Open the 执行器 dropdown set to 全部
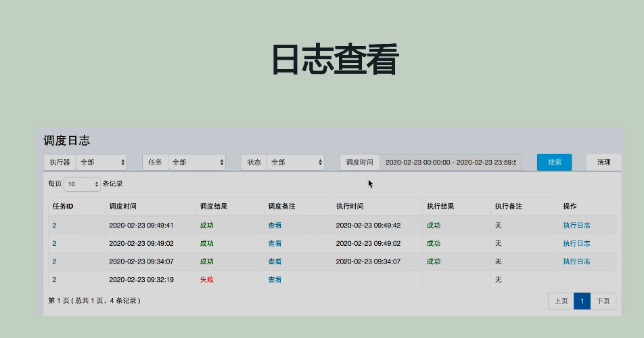This screenshot has height=338, width=644. pos(101,163)
